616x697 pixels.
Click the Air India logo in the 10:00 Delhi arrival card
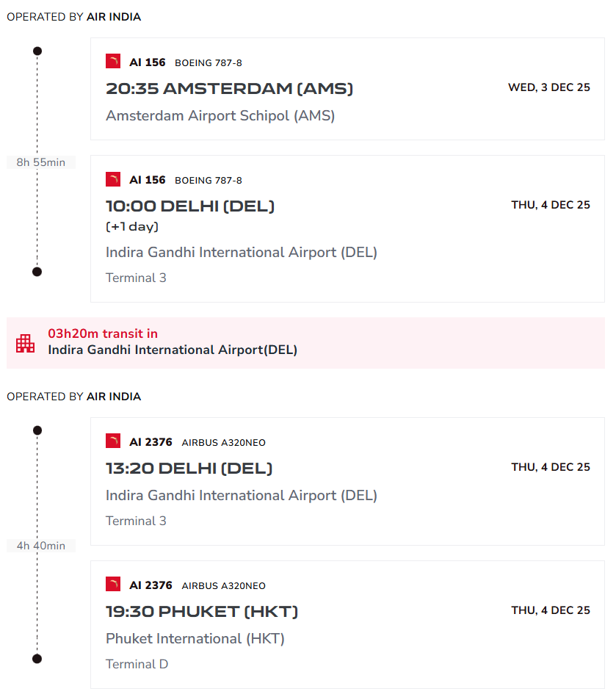[x=113, y=179]
